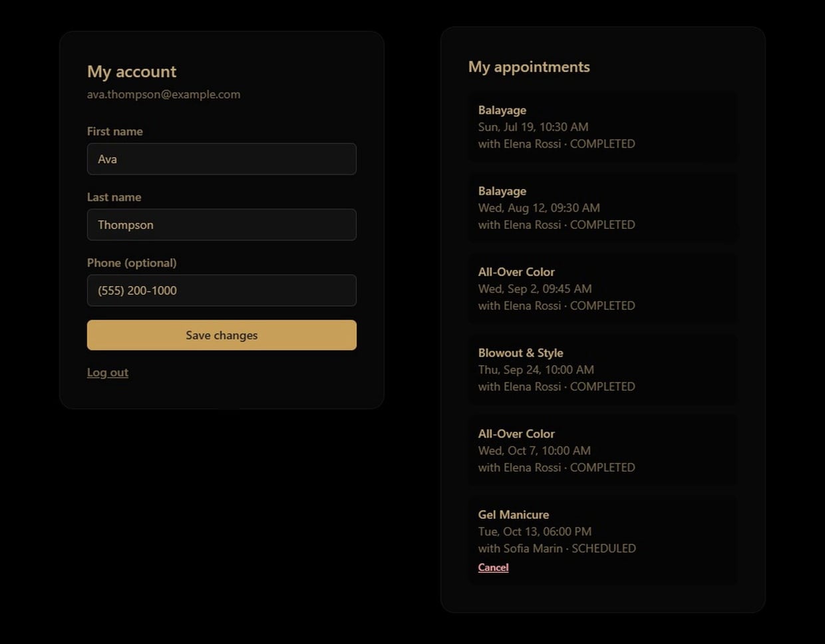
Task: Click the Thu, Sep 24, 10:00 AM date
Action: [536, 370]
